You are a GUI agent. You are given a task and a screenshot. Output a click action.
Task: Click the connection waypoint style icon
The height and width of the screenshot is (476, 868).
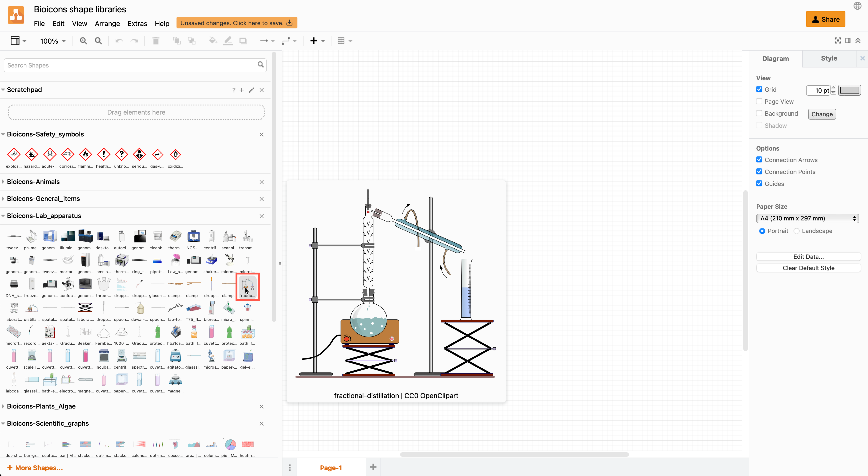(x=287, y=40)
